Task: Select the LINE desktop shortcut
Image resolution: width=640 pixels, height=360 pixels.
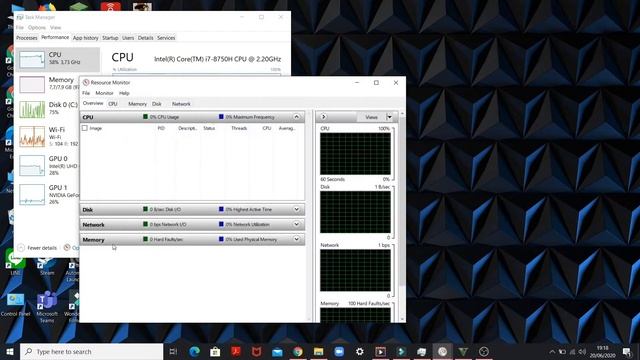Action: 15,262
